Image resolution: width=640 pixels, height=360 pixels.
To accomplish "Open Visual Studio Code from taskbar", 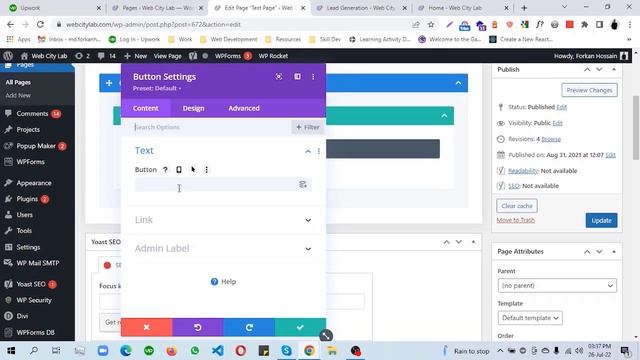I will tap(218, 351).
